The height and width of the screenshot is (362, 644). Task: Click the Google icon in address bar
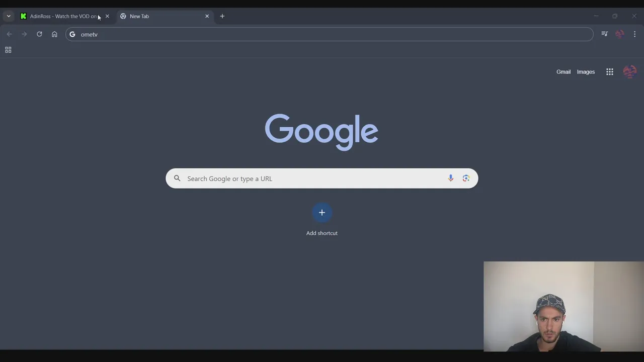coord(72,34)
